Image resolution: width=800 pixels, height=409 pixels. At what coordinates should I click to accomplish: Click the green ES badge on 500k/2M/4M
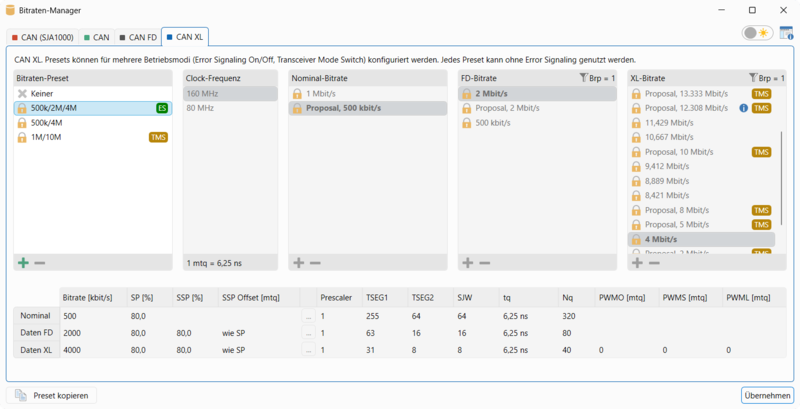coord(161,108)
